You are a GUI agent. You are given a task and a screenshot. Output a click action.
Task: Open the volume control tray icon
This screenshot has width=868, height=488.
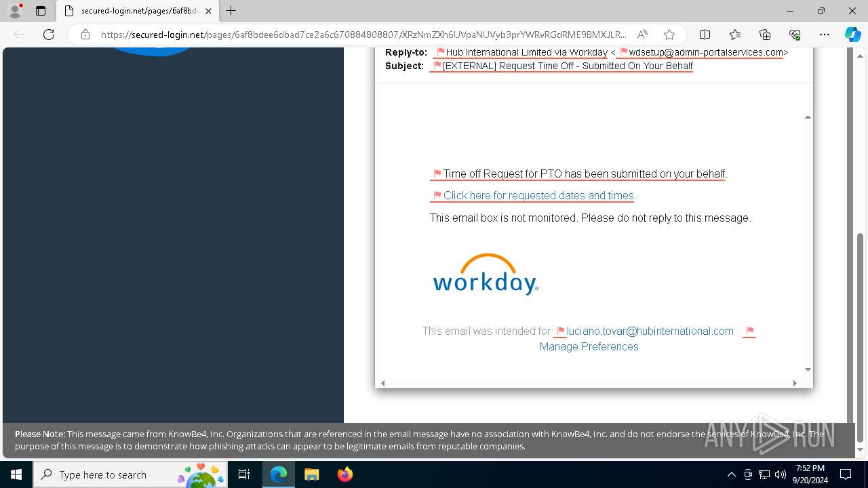pyautogui.click(x=781, y=474)
